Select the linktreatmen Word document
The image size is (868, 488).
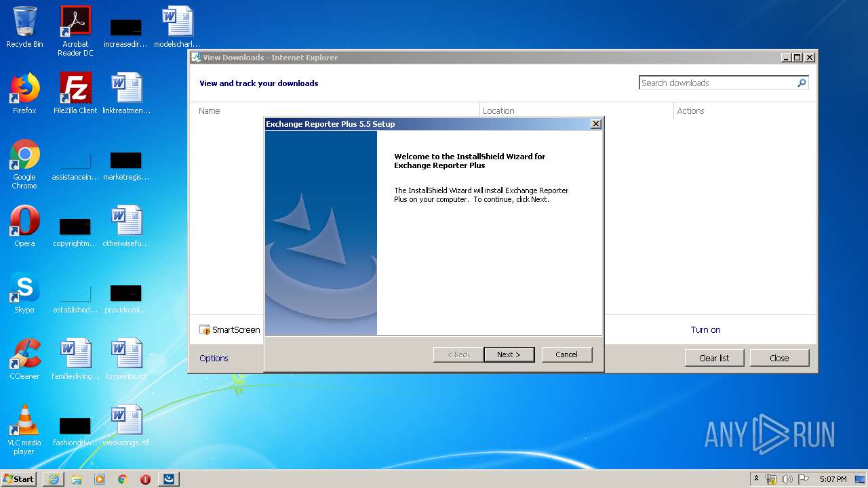click(x=126, y=93)
